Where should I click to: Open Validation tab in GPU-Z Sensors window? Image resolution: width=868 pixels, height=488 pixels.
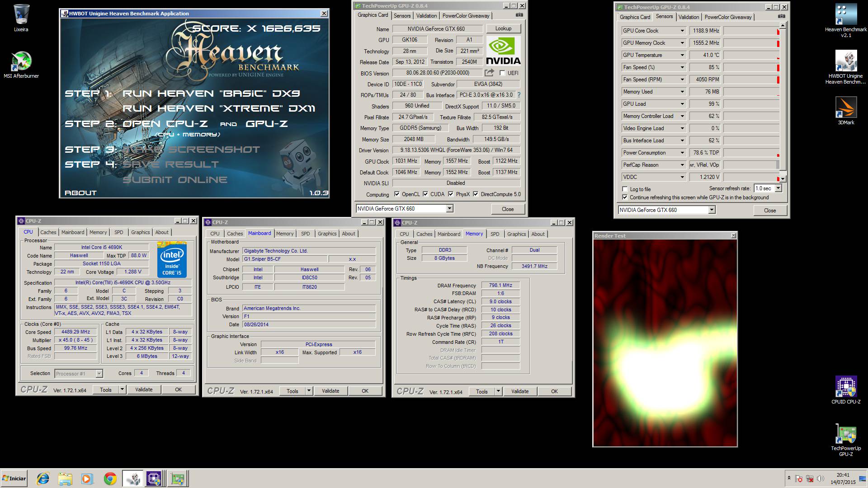coord(689,17)
